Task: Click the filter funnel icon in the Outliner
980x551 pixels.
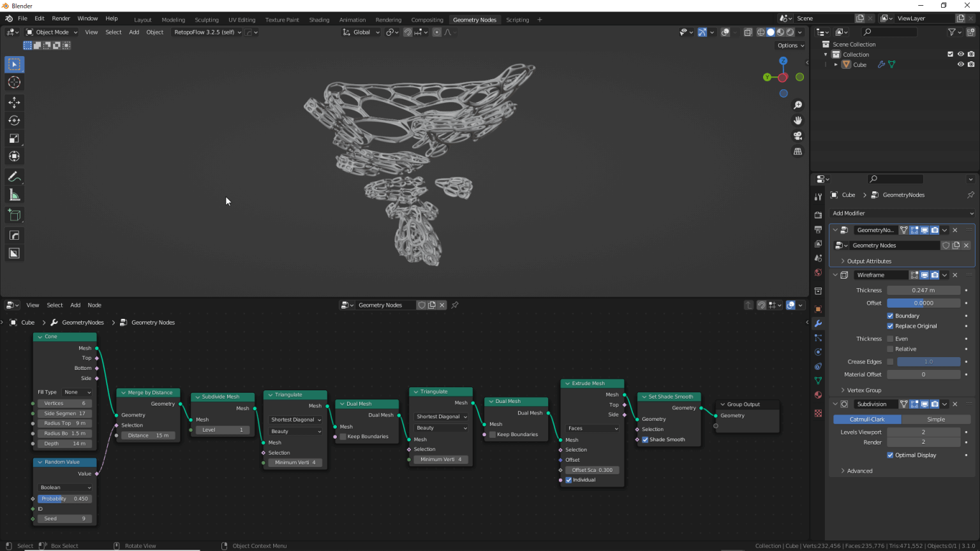Action: click(953, 32)
